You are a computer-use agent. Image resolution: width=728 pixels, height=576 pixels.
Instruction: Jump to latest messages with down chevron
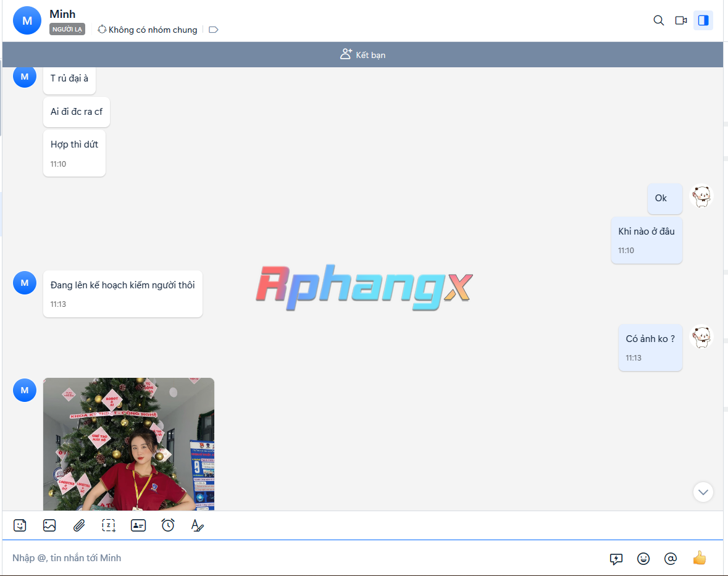[703, 492]
